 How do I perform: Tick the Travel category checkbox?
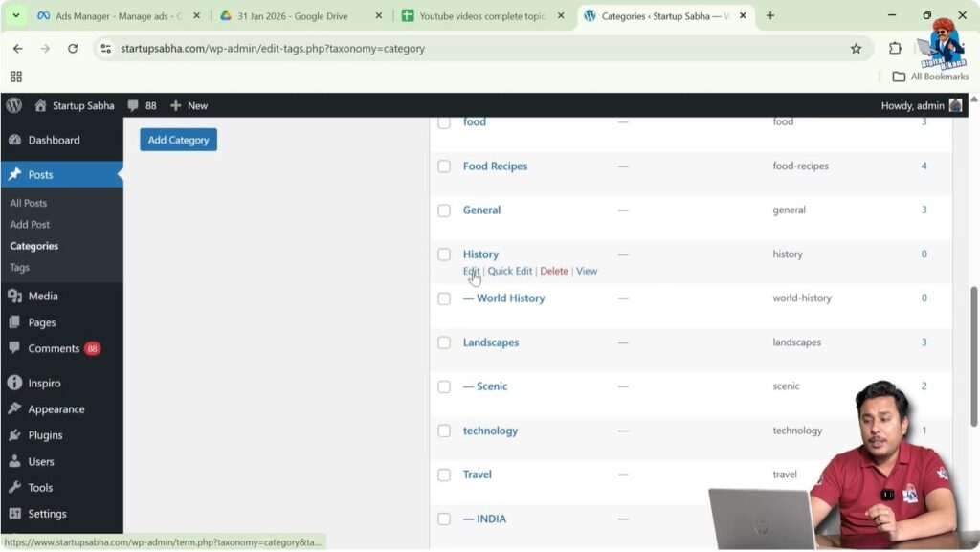(444, 475)
